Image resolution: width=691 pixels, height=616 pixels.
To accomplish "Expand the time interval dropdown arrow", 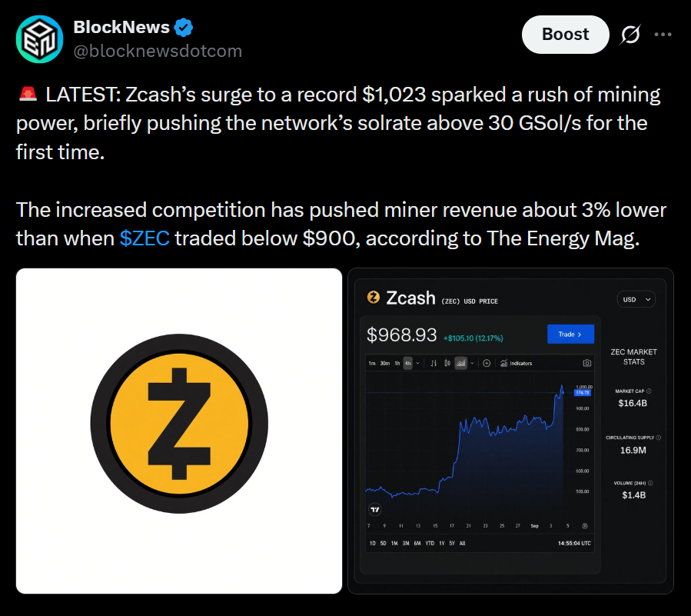I will (418, 363).
